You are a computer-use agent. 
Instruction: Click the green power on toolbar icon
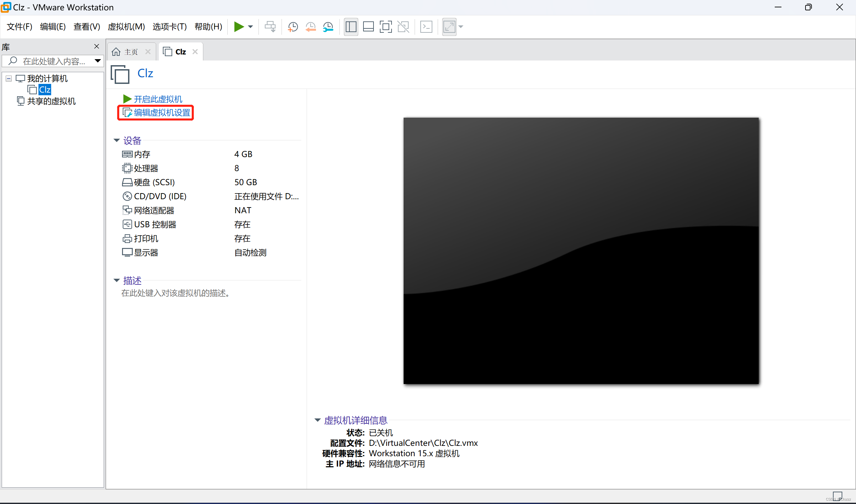pos(240,26)
